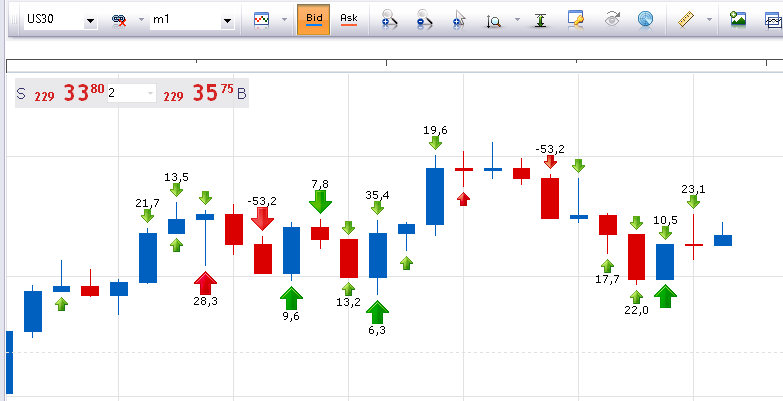Click the green down arrow labeled 35,4
The width and height of the screenshot is (783, 401).
coord(378,208)
